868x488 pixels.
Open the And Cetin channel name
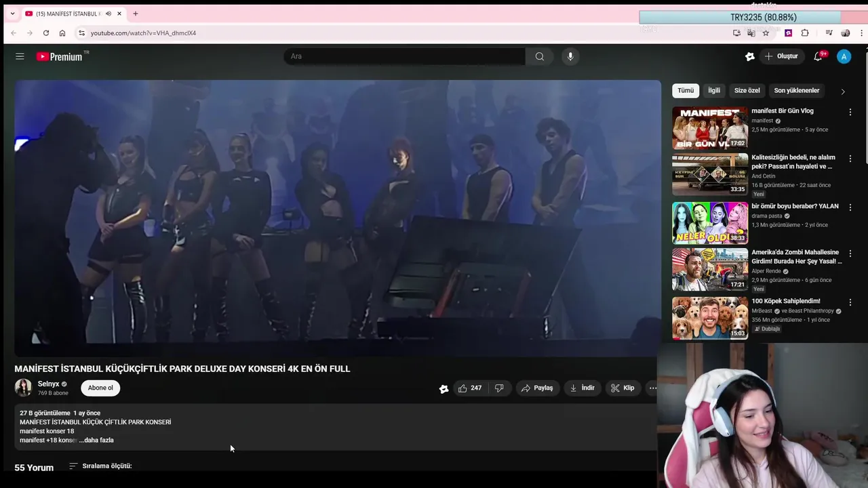coord(763,176)
